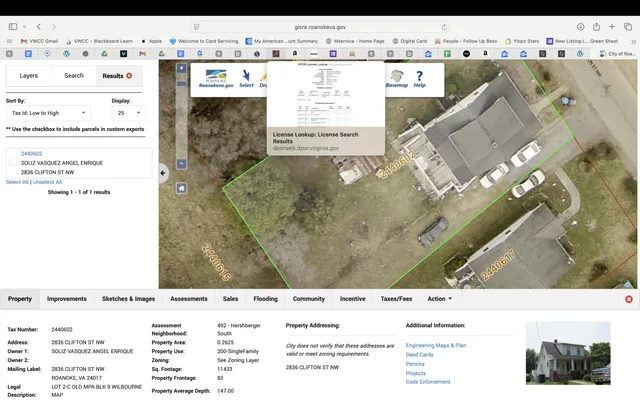Open the Display count dropdown
Viewport: 640px width, 416px height.
(127, 114)
